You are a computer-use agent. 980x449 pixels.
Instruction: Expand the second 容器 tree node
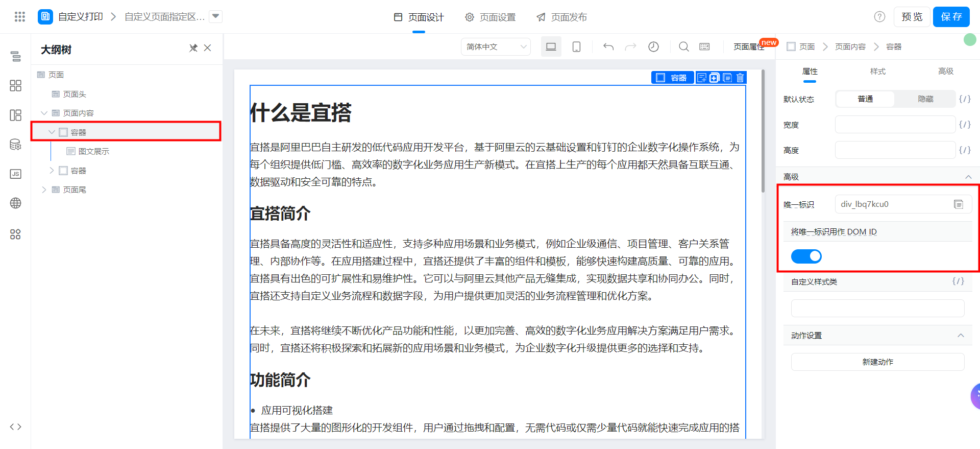click(52, 170)
